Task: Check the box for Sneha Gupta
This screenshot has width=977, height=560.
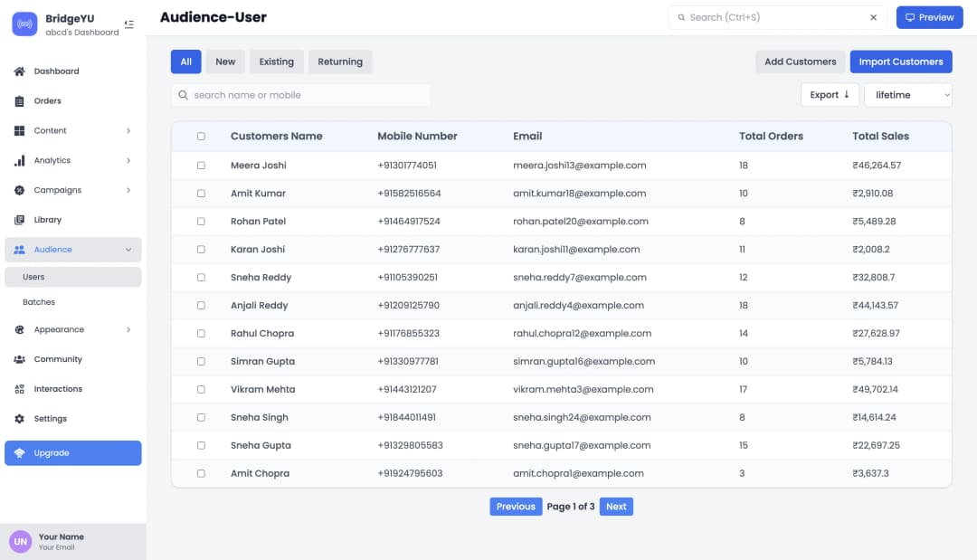Action: point(201,446)
